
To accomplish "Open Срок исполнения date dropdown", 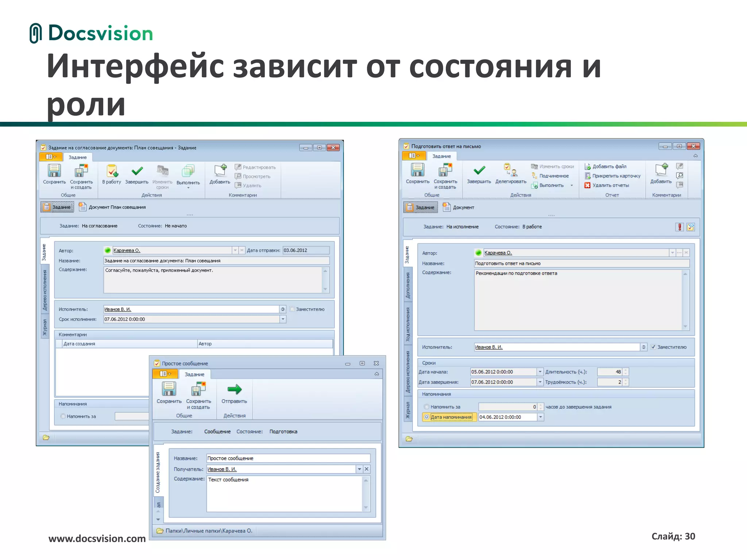I will pos(283,319).
